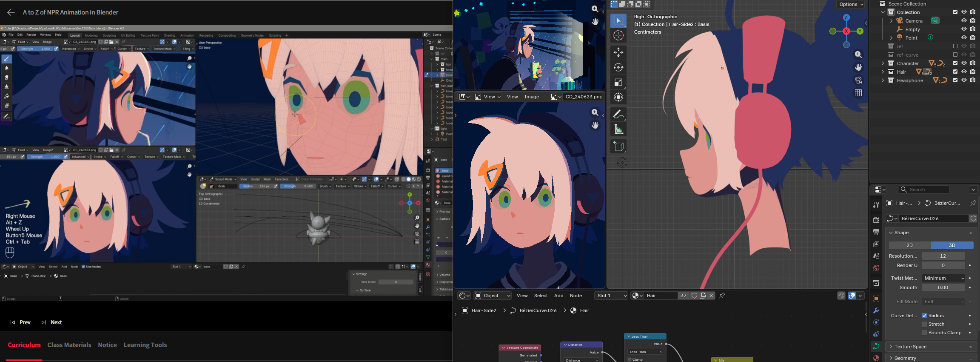Uncheck the Radius curve deform option
The width and height of the screenshot is (980, 362).
click(x=924, y=316)
